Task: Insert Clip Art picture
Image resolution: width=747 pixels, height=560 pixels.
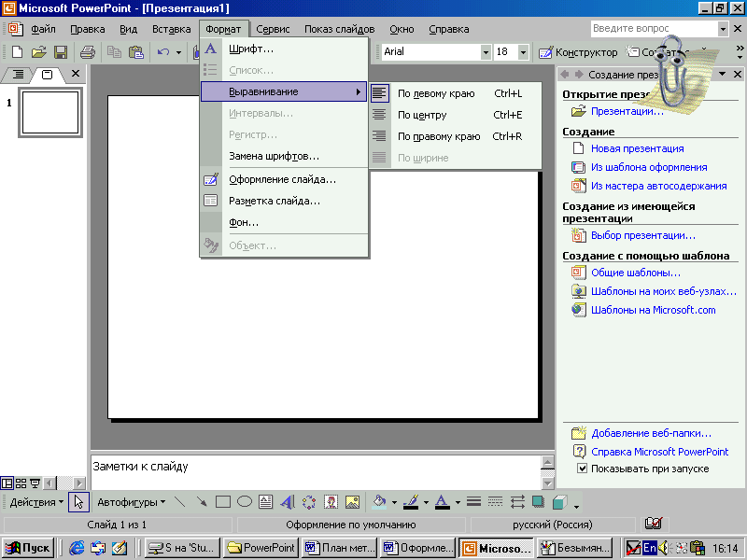Action: pyautogui.click(x=331, y=502)
